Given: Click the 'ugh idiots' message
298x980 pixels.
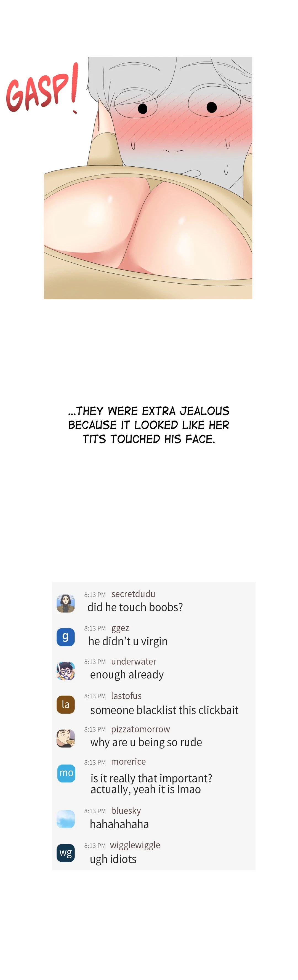Looking at the screenshot, I should 113,859.
